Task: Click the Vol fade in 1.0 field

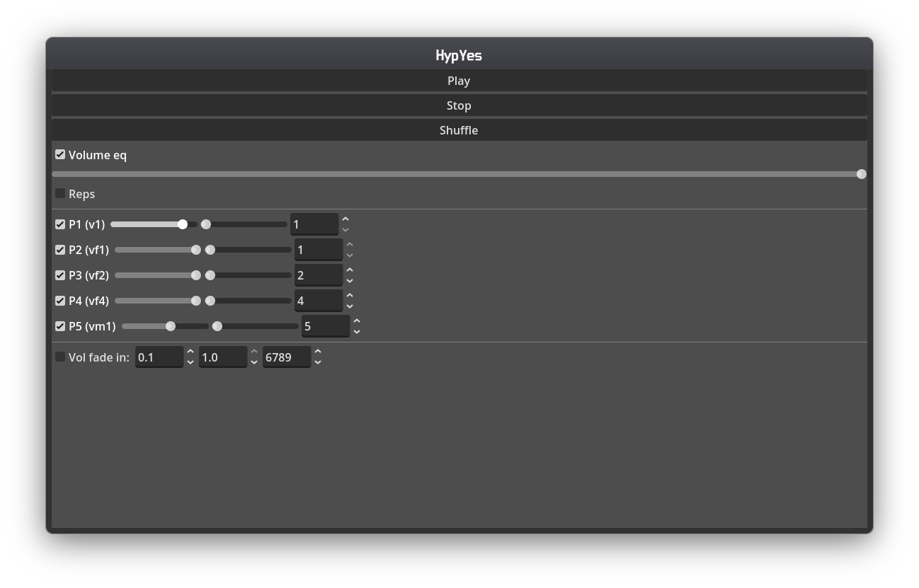Action: (x=223, y=357)
